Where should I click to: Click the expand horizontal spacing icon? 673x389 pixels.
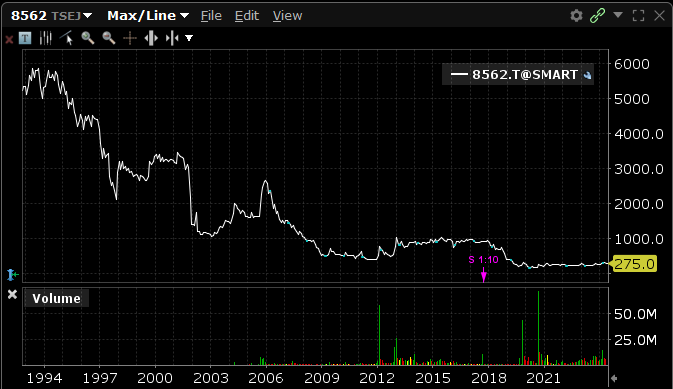(x=151, y=39)
